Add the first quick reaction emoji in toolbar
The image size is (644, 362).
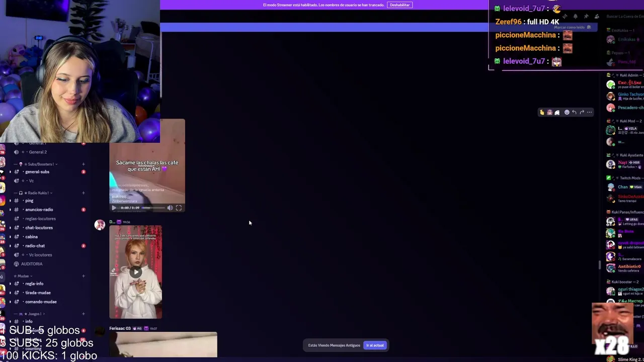point(542,112)
